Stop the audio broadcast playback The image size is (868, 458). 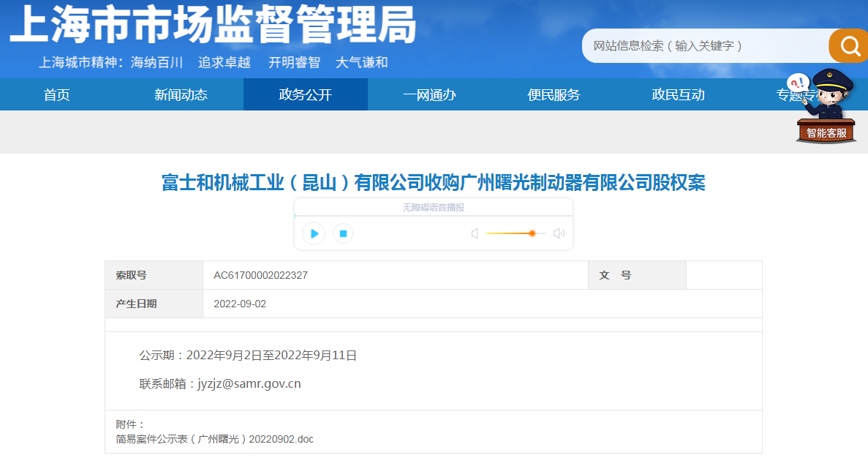343,233
